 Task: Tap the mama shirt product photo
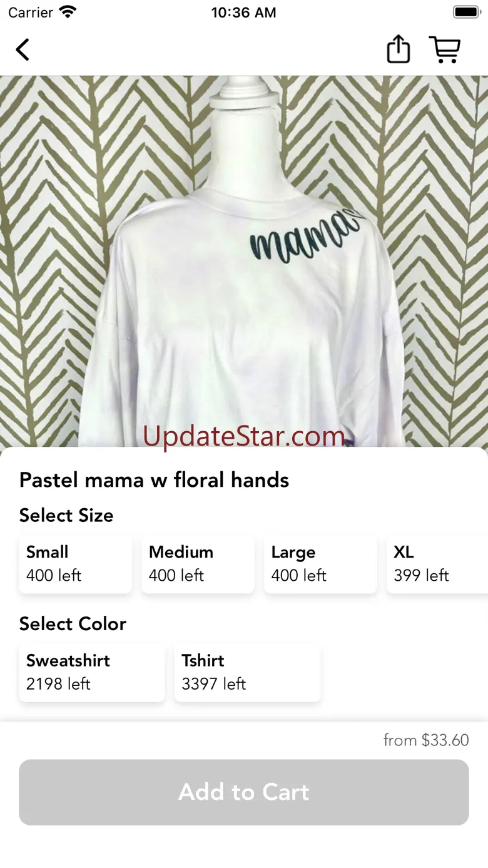tap(244, 262)
